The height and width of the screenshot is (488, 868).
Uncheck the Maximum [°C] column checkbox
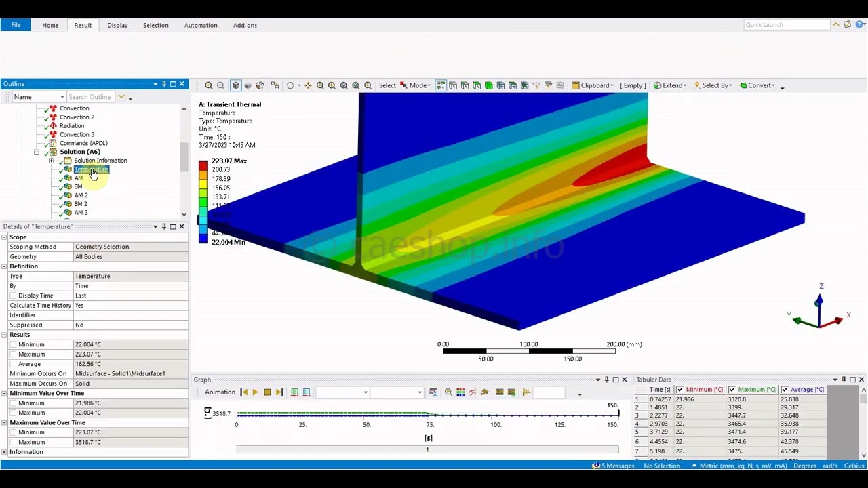pyautogui.click(x=732, y=390)
